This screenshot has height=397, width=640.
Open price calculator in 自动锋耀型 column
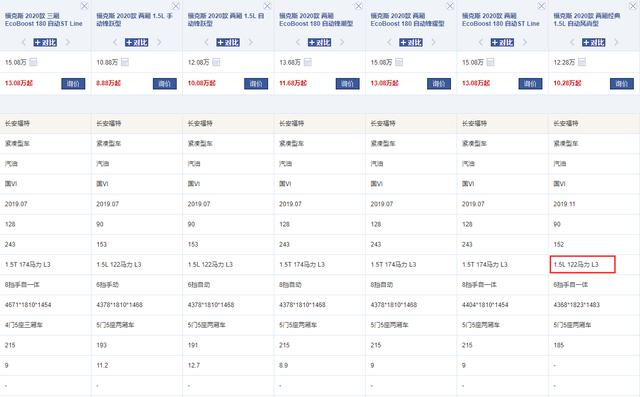(x=399, y=62)
